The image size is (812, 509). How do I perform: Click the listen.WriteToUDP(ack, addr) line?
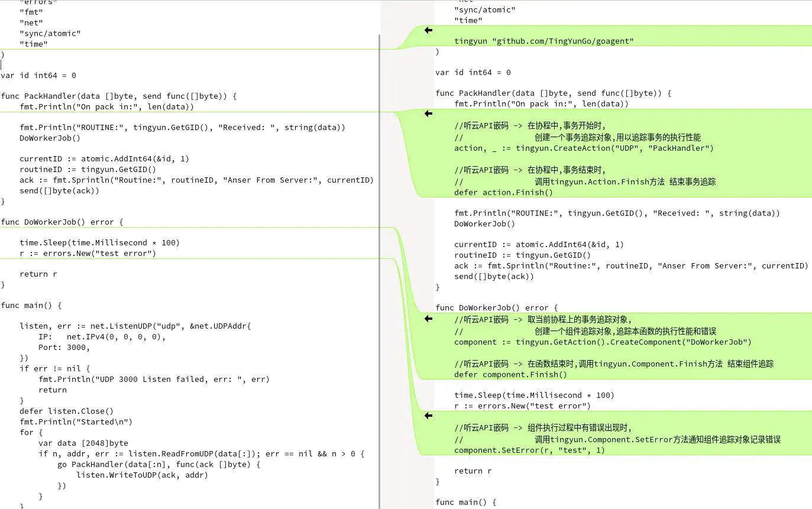(x=142, y=475)
